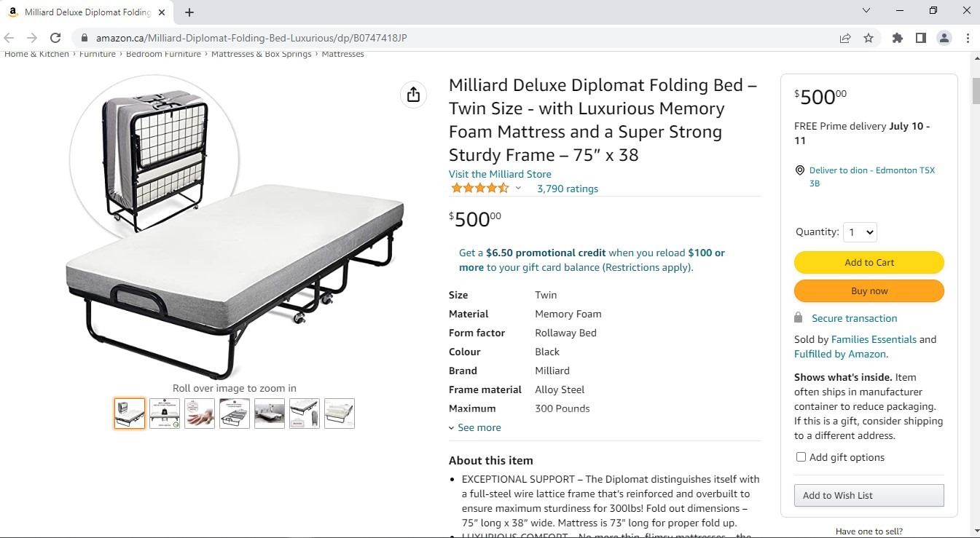
Task: Visit the Milliard Store link
Action: click(x=500, y=174)
